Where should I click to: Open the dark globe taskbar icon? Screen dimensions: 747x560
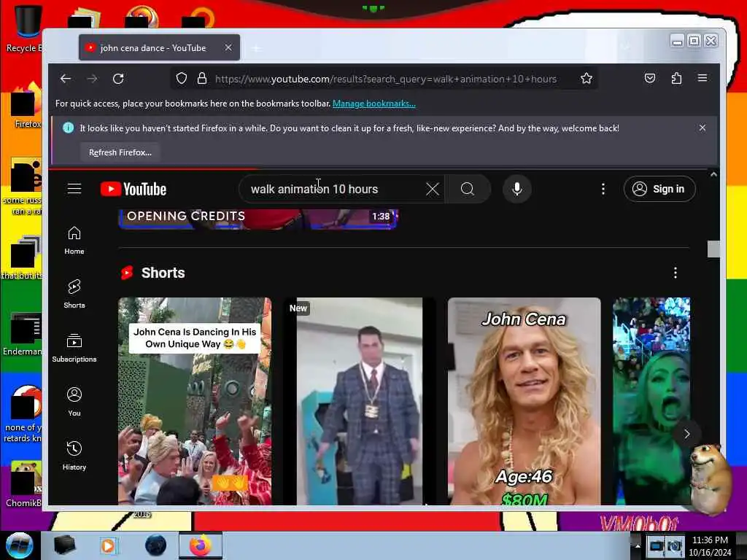pyautogui.click(x=155, y=545)
